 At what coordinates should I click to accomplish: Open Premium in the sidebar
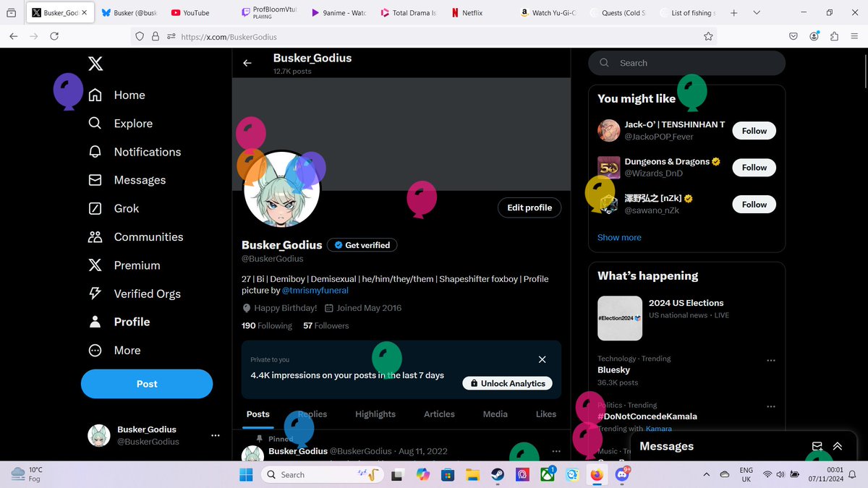coord(123,265)
